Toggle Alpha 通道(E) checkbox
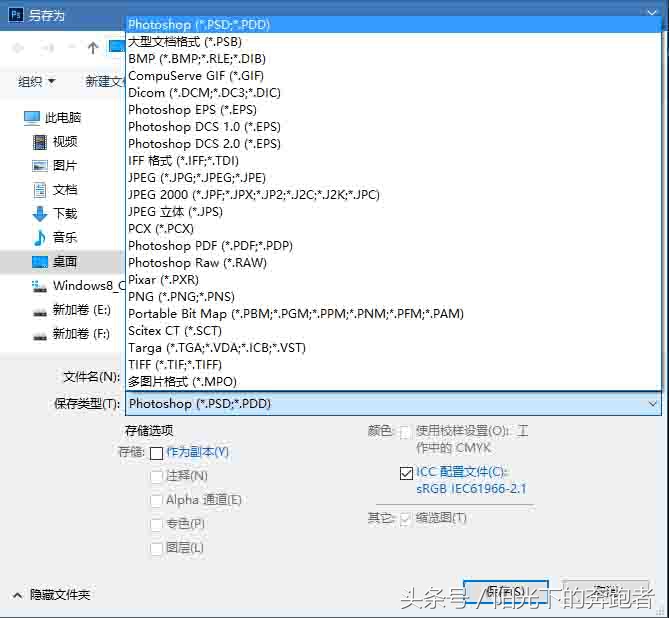This screenshot has width=669, height=618. pyautogui.click(x=157, y=500)
